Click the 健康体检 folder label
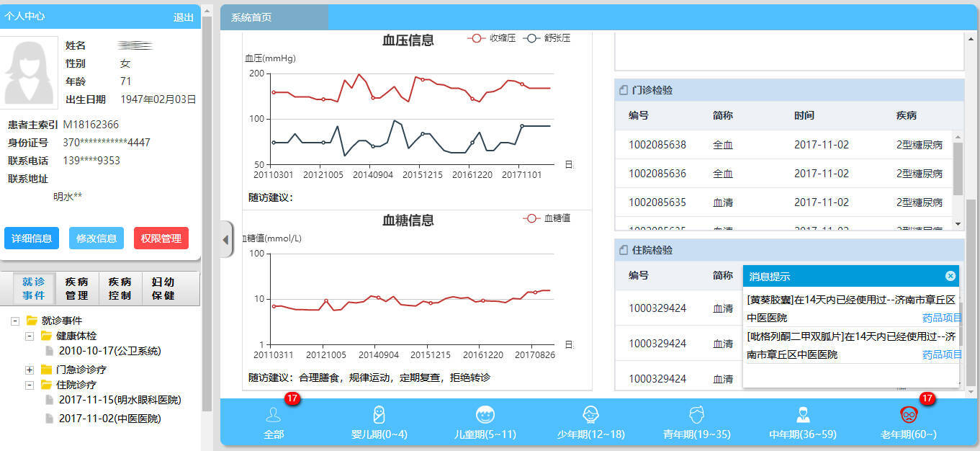This screenshot has width=980, height=451. [76, 336]
